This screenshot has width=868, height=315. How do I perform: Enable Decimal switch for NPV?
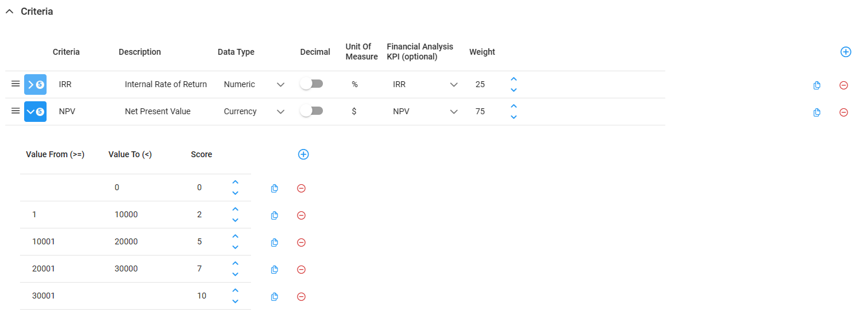click(311, 111)
